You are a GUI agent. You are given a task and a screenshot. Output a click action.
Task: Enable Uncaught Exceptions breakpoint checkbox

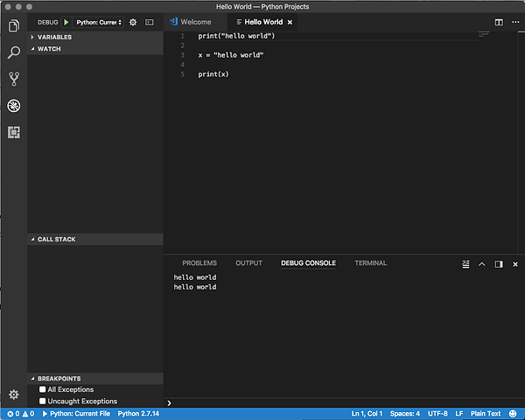tap(43, 401)
